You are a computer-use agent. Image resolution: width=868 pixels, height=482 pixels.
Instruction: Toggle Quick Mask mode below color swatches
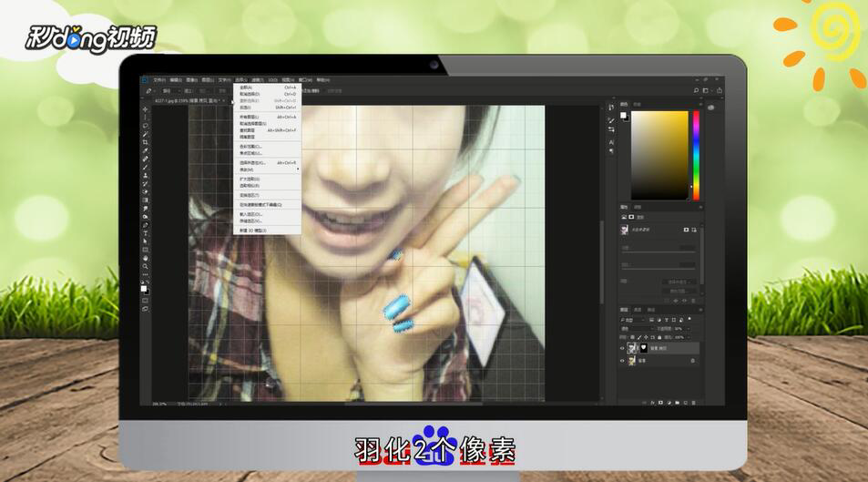[145, 301]
